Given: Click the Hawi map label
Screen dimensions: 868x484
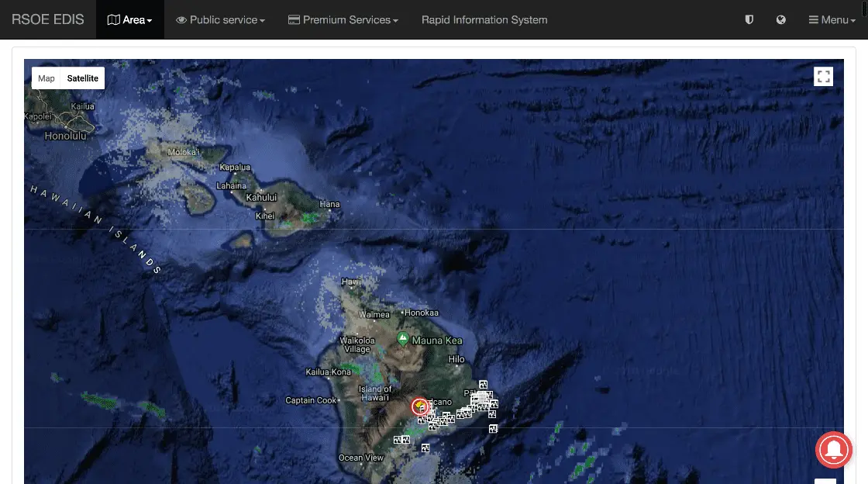Looking at the screenshot, I should (351, 282).
